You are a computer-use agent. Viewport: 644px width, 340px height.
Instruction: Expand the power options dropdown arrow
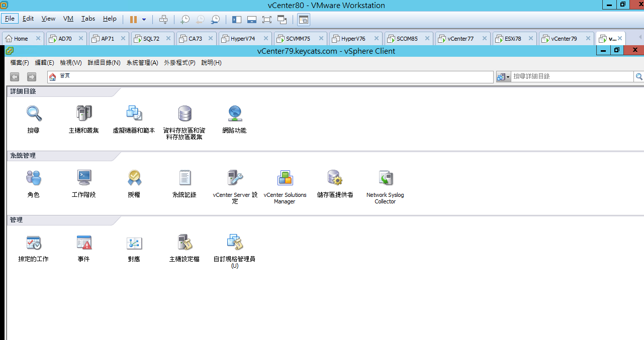click(x=144, y=20)
